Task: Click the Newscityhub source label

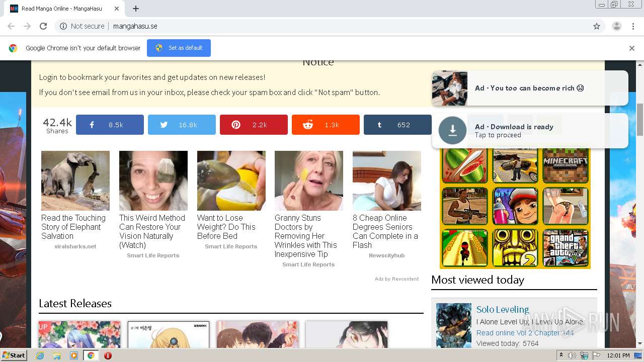Action: coord(386,255)
